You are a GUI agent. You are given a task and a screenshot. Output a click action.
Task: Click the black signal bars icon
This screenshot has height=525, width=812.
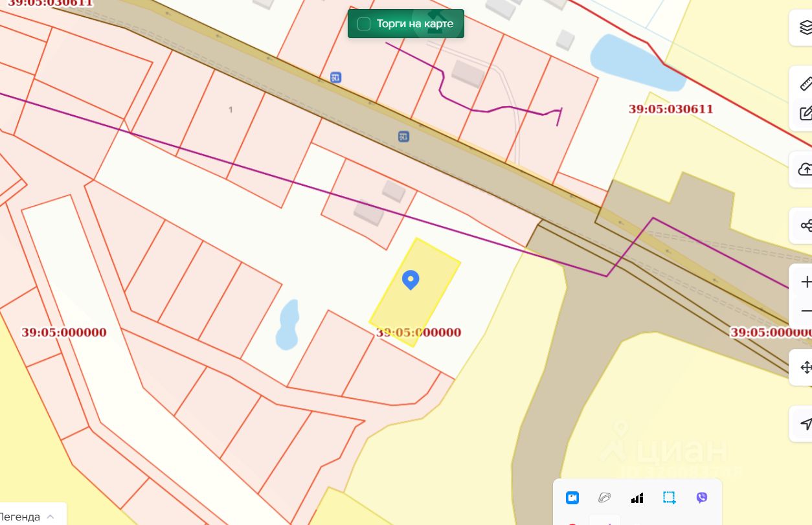637,498
